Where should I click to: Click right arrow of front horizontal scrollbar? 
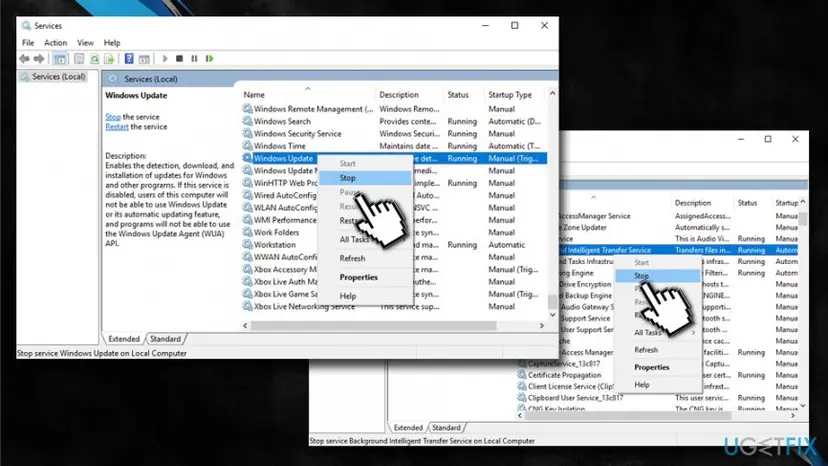(542, 326)
